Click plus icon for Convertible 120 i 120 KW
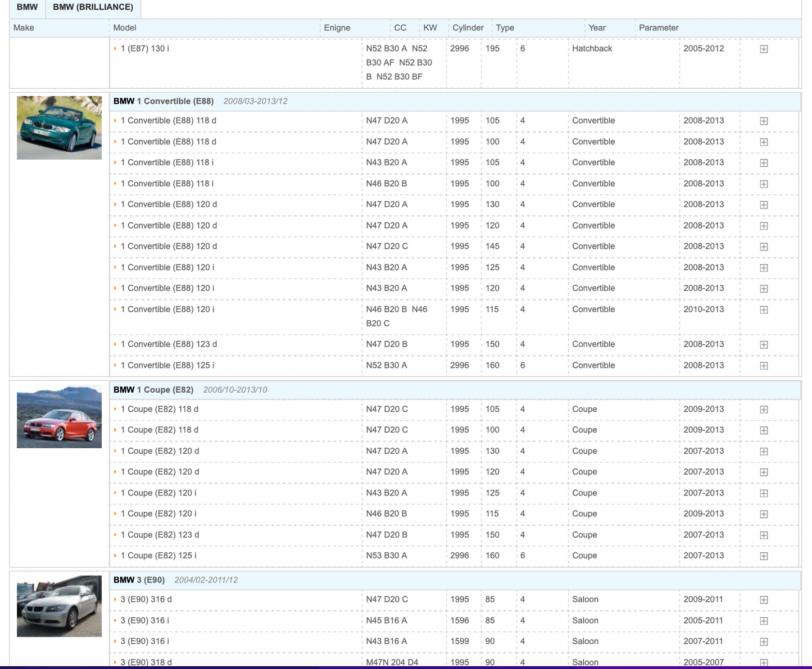Image resolution: width=812 pixels, height=669 pixels. point(764,289)
